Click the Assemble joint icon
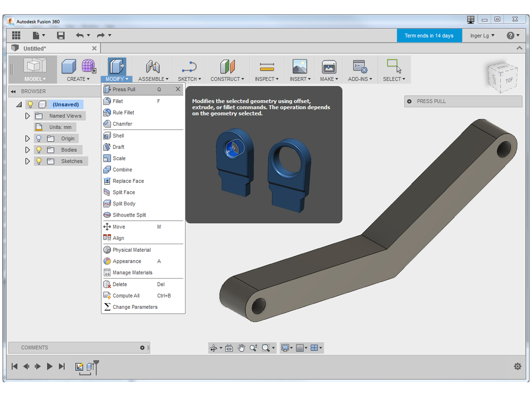 click(x=153, y=66)
